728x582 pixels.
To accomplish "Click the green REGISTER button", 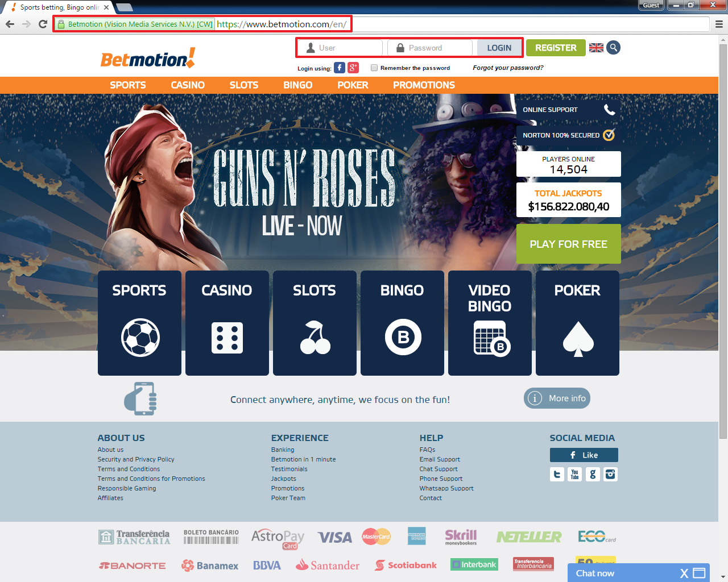I will coord(556,48).
